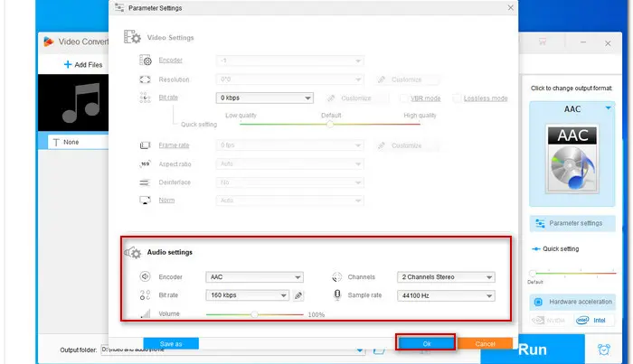Image resolution: width=633 pixels, height=364 pixels.
Task: Click Add Files in the main window
Action: (83, 64)
